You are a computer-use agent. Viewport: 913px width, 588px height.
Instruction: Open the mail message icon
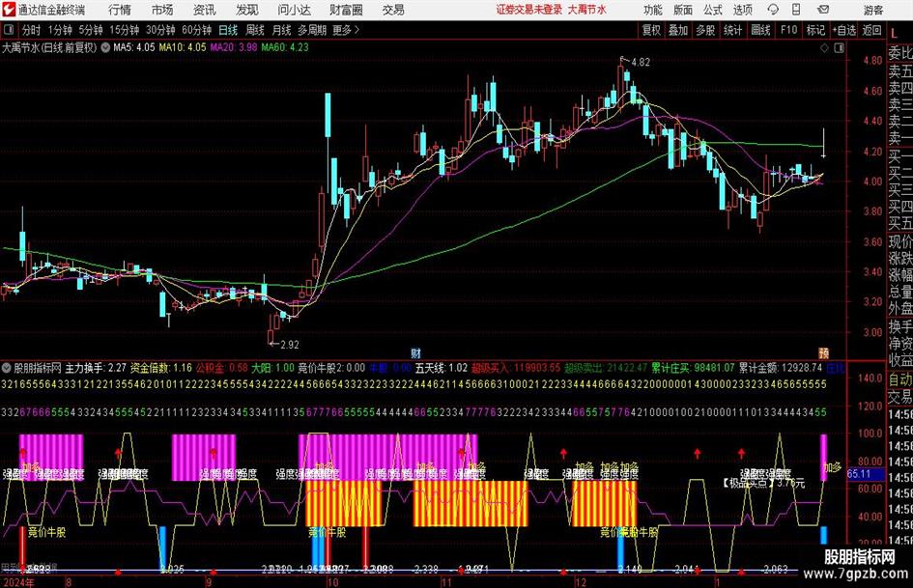823,10
